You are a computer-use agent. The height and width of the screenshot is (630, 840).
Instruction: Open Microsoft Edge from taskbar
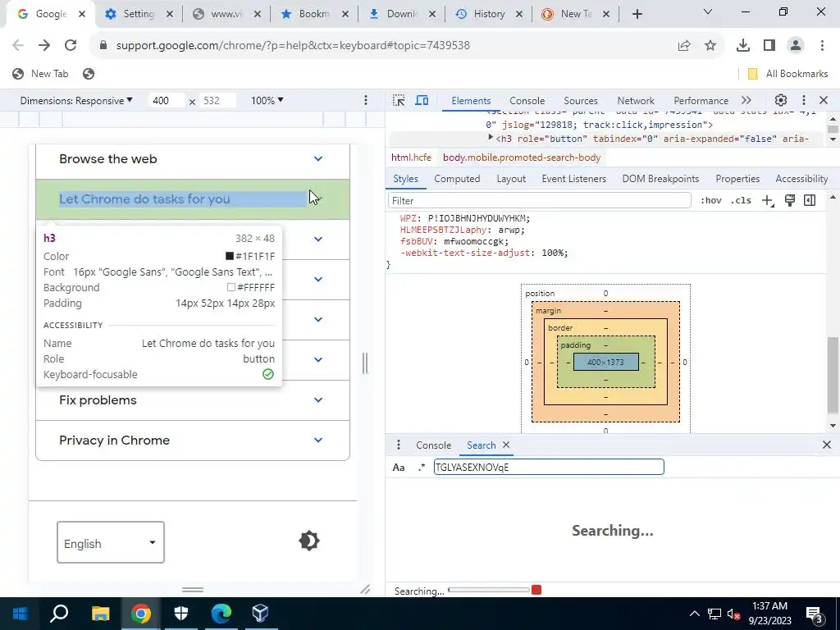click(x=221, y=614)
